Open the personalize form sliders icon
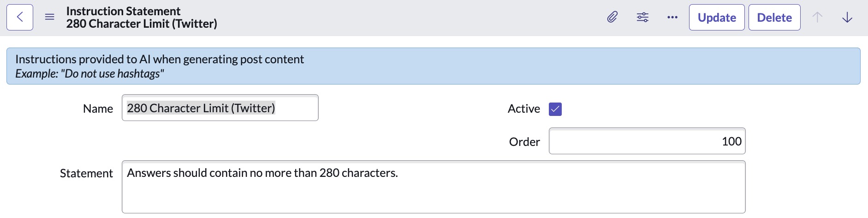The image size is (868, 218). click(642, 18)
